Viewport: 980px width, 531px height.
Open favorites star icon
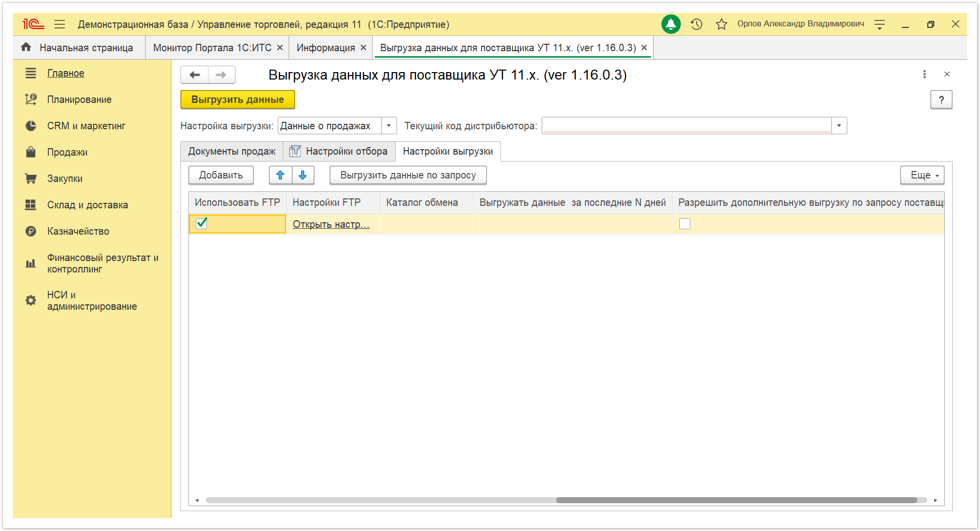pos(722,24)
